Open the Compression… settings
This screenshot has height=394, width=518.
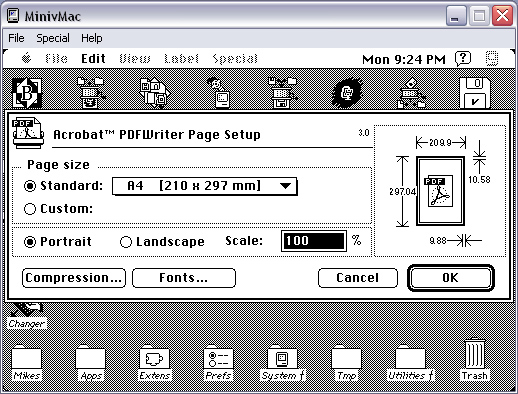point(74,278)
